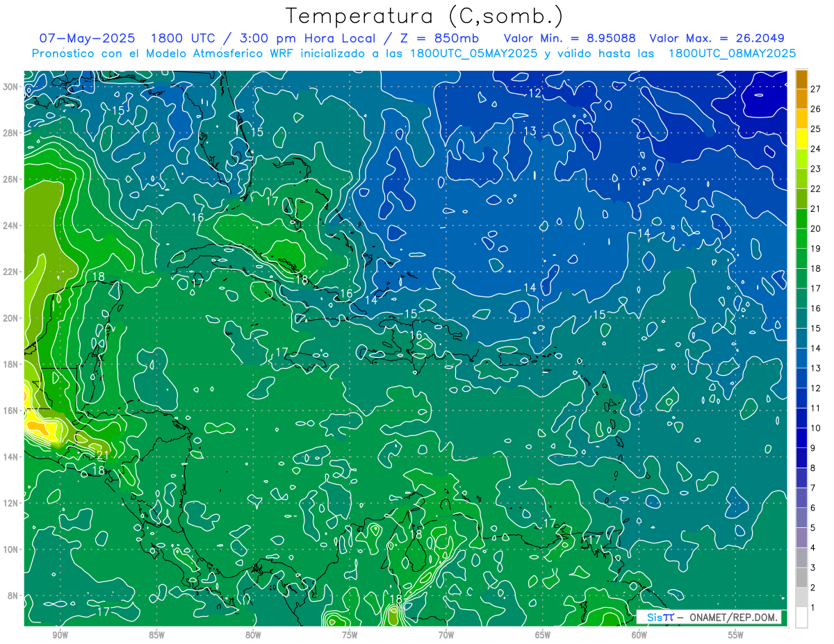Image resolution: width=834 pixels, height=644 pixels.
Task: Click the init time '1800UTC_05MAY2025'
Action: [x=474, y=53]
